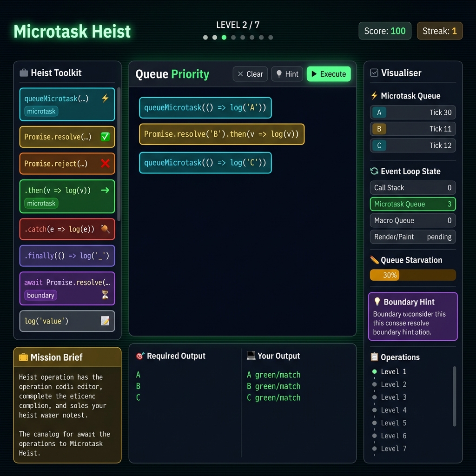This screenshot has width=476, height=476.
Task: Pick the await Promise.resolve boundary block
Action: (x=67, y=288)
